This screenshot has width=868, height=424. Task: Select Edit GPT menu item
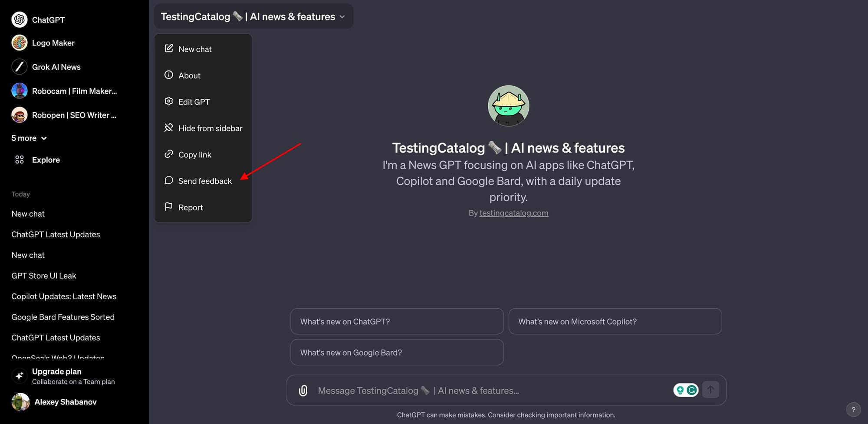[x=203, y=102]
